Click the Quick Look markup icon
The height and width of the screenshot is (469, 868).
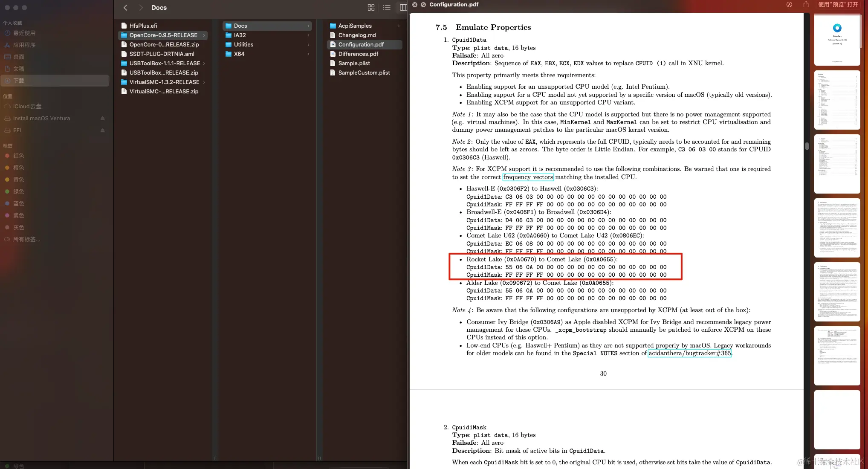point(789,5)
